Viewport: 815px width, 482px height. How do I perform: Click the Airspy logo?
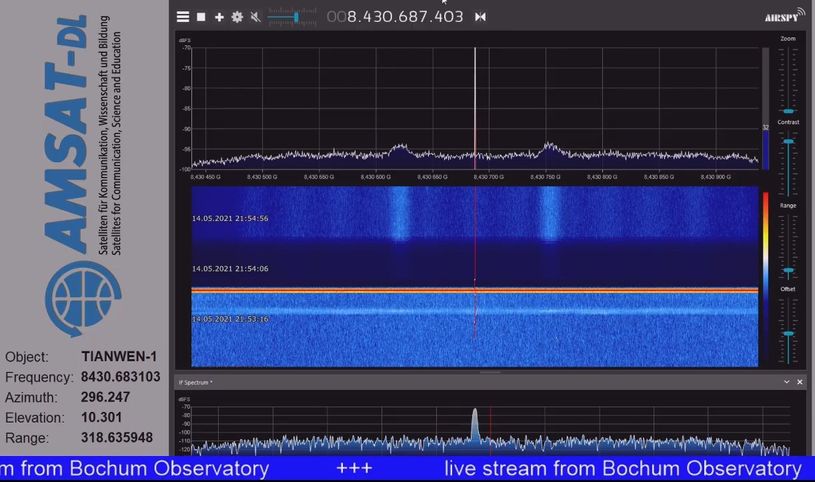[781, 17]
